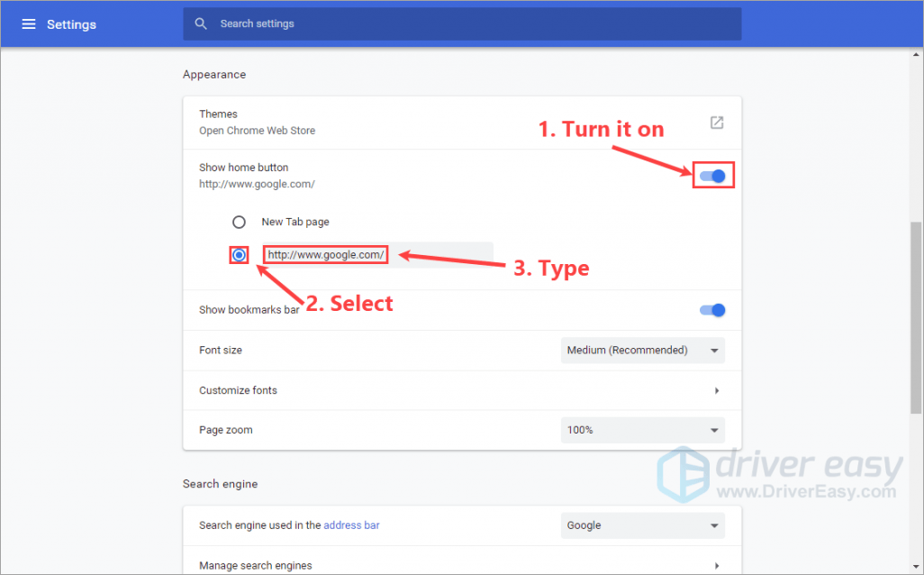This screenshot has width=924, height=575.
Task: Click the Themes row
Action: (x=450, y=123)
